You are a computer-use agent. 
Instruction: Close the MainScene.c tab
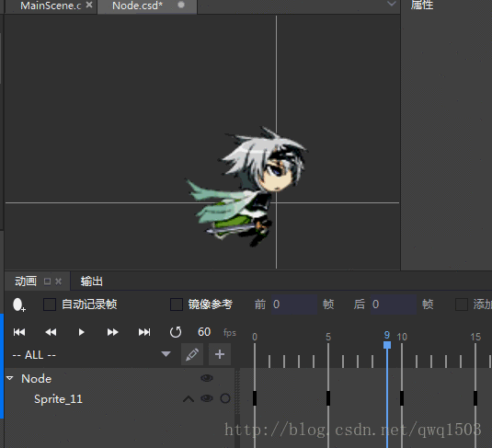pyautogui.click(x=89, y=5)
